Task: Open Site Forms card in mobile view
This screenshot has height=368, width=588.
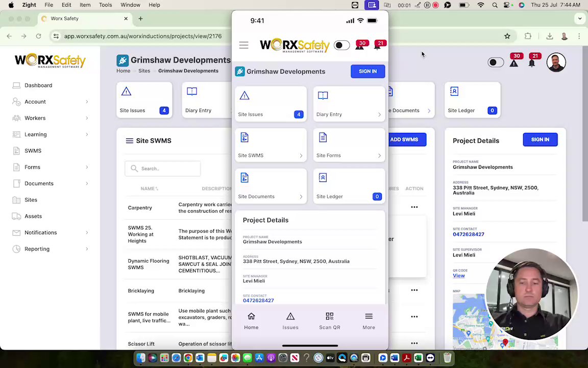Action: click(x=349, y=145)
